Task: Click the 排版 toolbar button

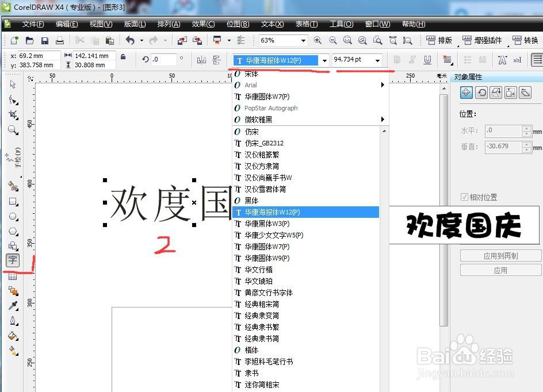Action: 439,40
